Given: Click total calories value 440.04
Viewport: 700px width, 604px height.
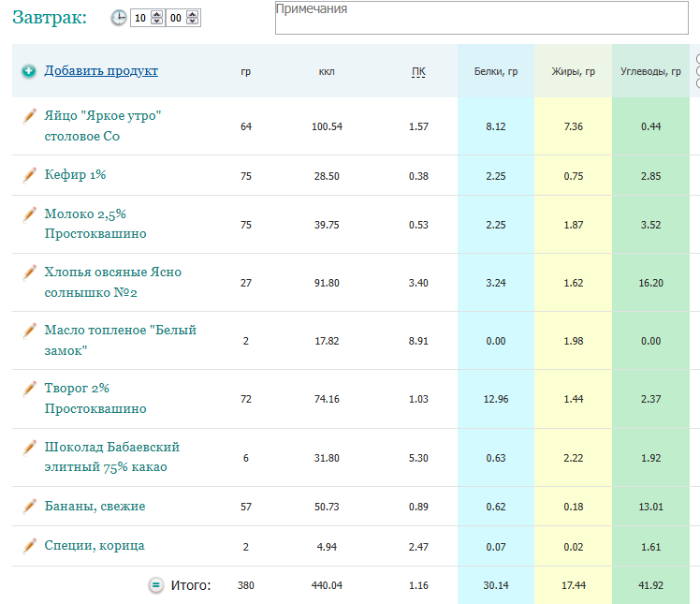Looking at the screenshot, I should pos(327,585).
